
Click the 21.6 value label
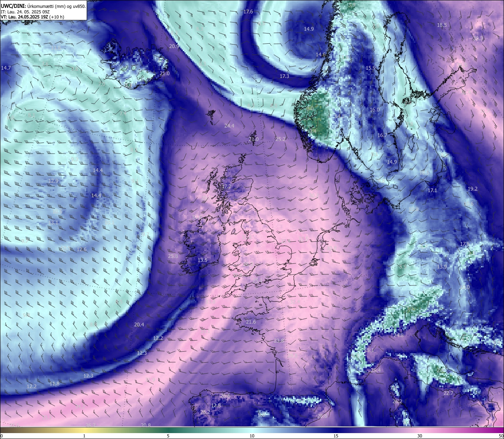(x=251, y=322)
